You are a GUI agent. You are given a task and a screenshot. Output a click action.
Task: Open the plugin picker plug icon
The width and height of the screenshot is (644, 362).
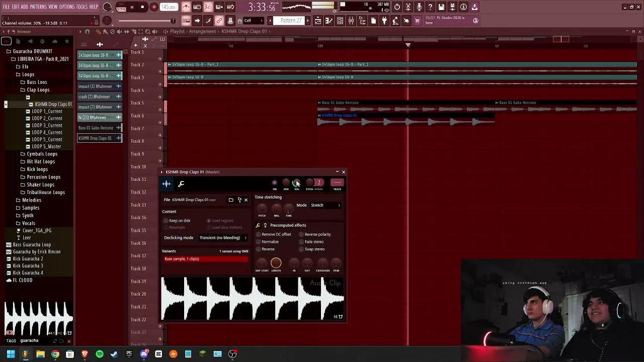pyautogui.click(x=384, y=21)
